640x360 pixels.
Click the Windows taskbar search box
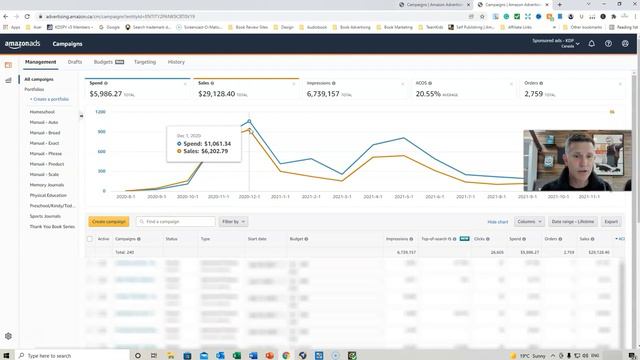pyautogui.click(x=71, y=356)
